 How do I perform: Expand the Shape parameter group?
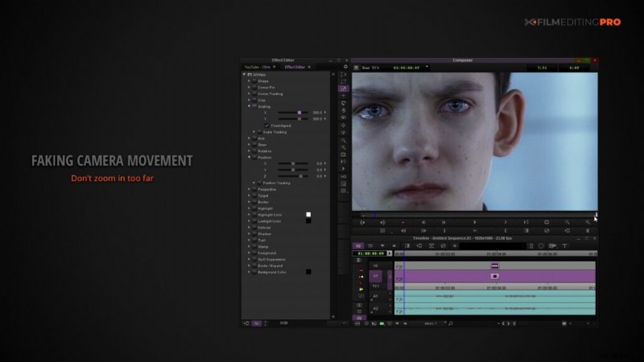coord(249,81)
